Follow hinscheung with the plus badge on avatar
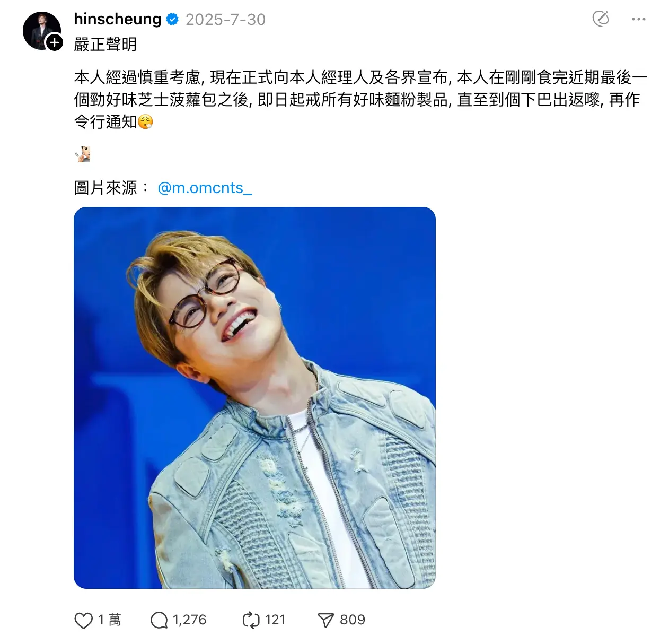The width and height of the screenshot is (669, 644). pyautogui.click(x=55, y=42)
